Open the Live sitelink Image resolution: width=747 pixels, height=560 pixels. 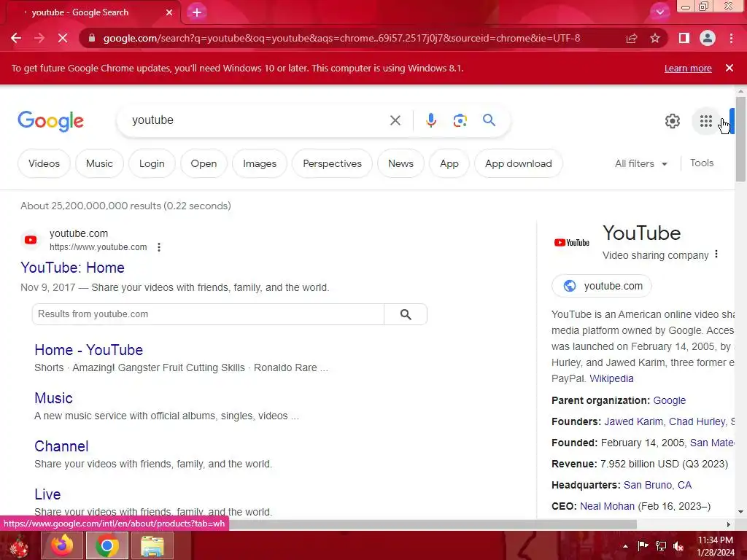click(47, 494)
